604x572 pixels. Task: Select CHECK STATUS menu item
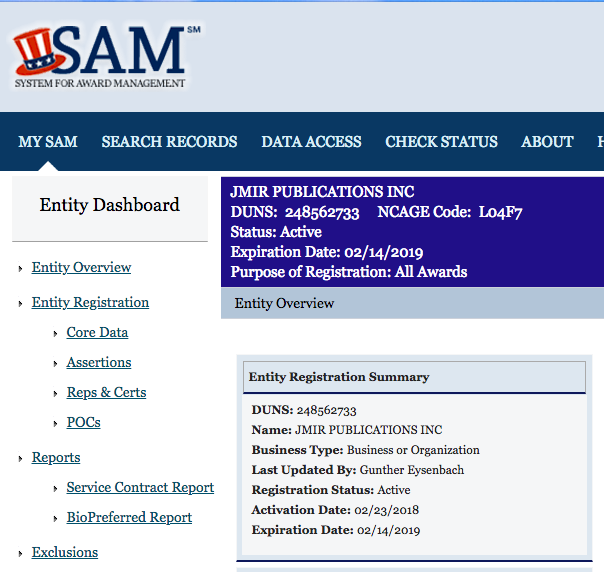click(441, 142)
